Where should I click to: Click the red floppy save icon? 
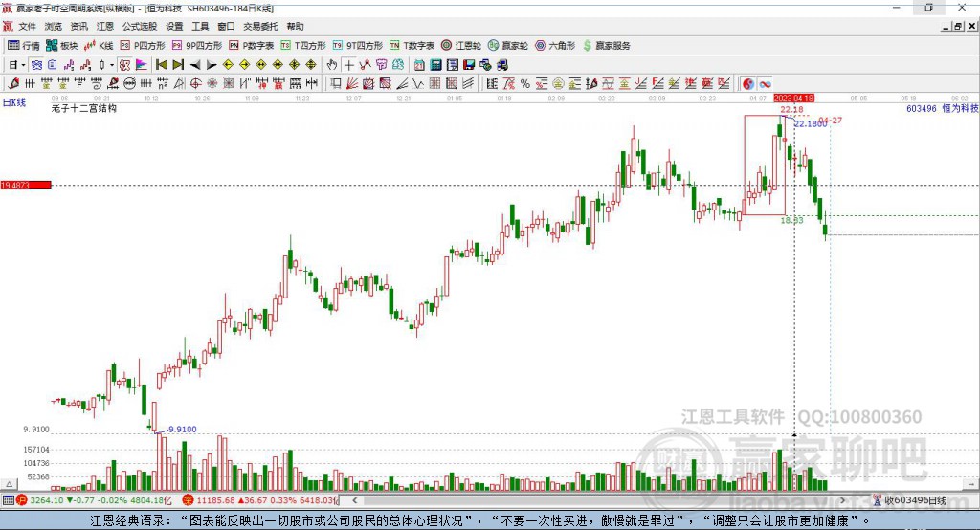coord(469,65)
